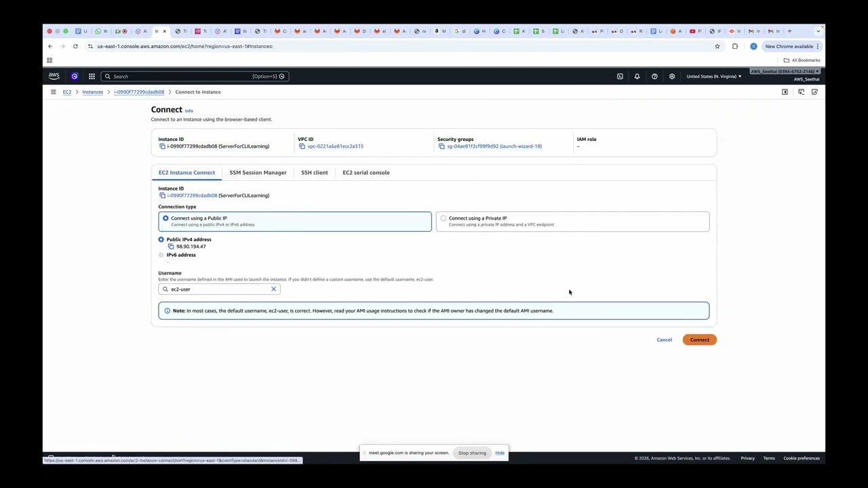Viewport: 868px width, 488px height.
Task: Open the Privacy footer link
Action: point(747,458)
